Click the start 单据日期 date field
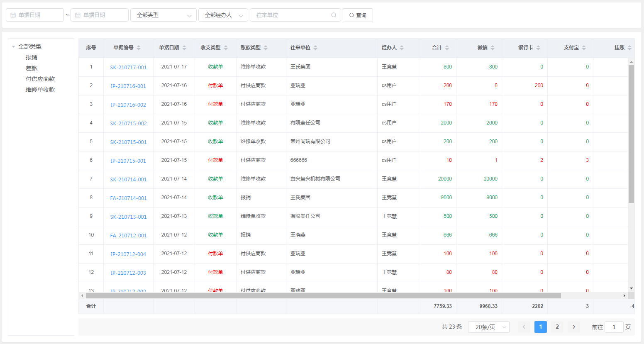This screenshot has height=344, width=644. pos(35,15)
